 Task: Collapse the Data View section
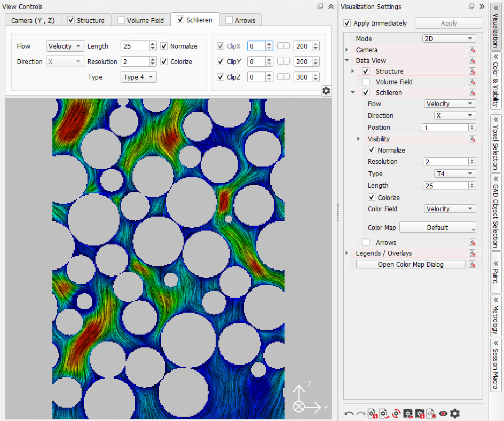click(346, 60)
